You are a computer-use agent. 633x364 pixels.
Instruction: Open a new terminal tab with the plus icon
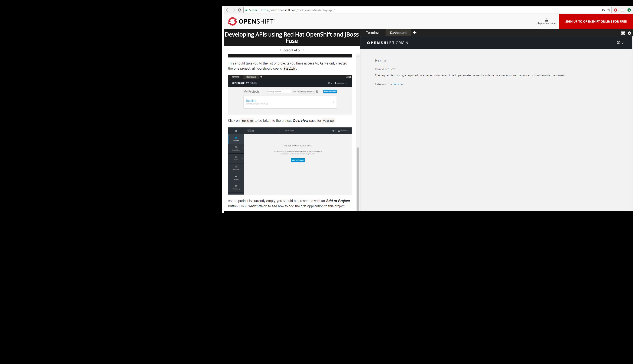[415, 33]
